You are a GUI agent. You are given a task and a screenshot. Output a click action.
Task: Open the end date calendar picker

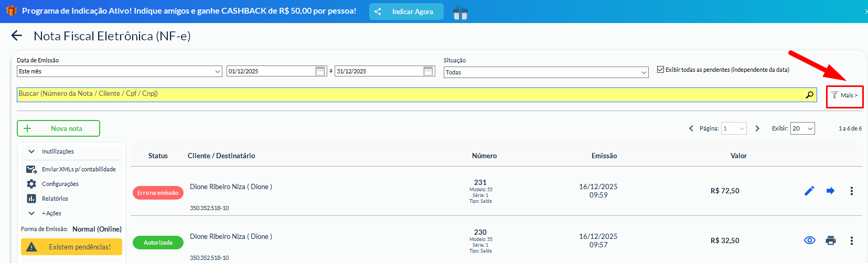(x=428, y=71)
